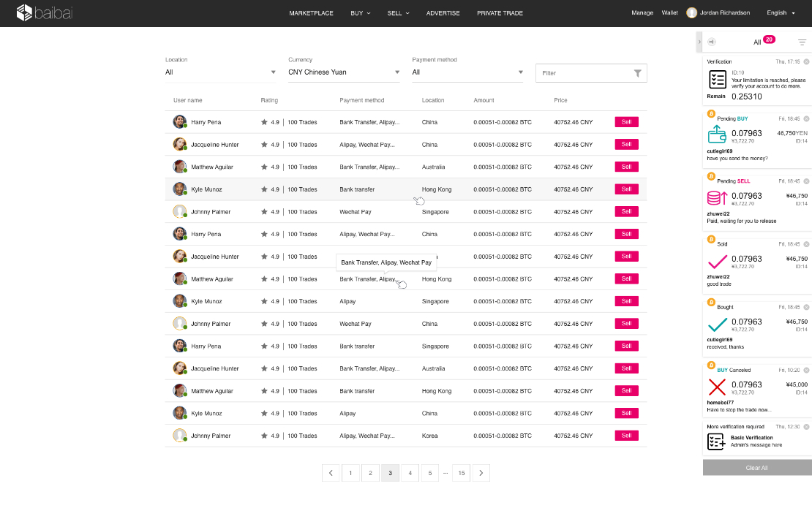This screenshot has width=812, height=508.
Task: Go to PRIVATE TRADE tab
Action: (500, 13)
